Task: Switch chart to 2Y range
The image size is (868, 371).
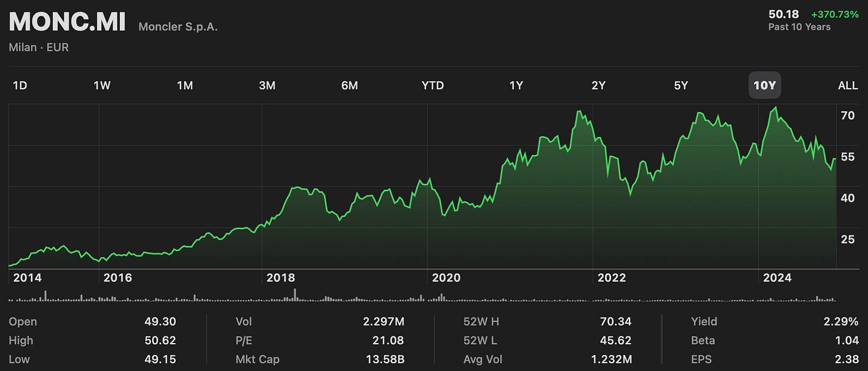Action: click(599, 85)
